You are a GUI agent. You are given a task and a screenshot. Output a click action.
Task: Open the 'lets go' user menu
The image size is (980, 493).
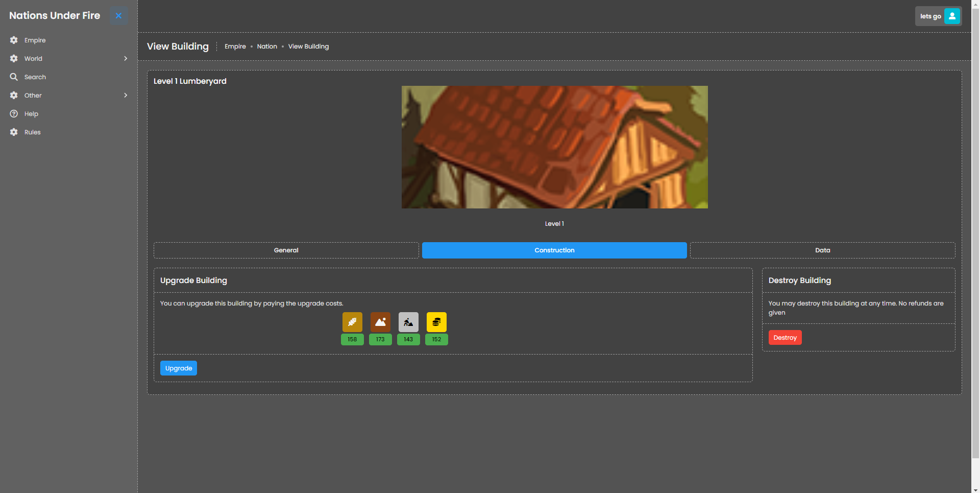(x=938, y=16)
